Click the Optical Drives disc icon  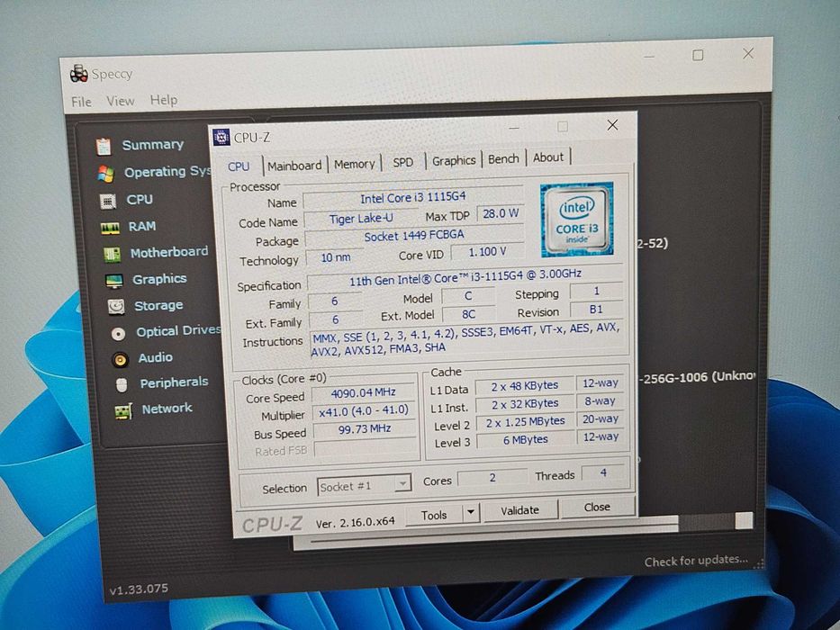coord(119,334)
